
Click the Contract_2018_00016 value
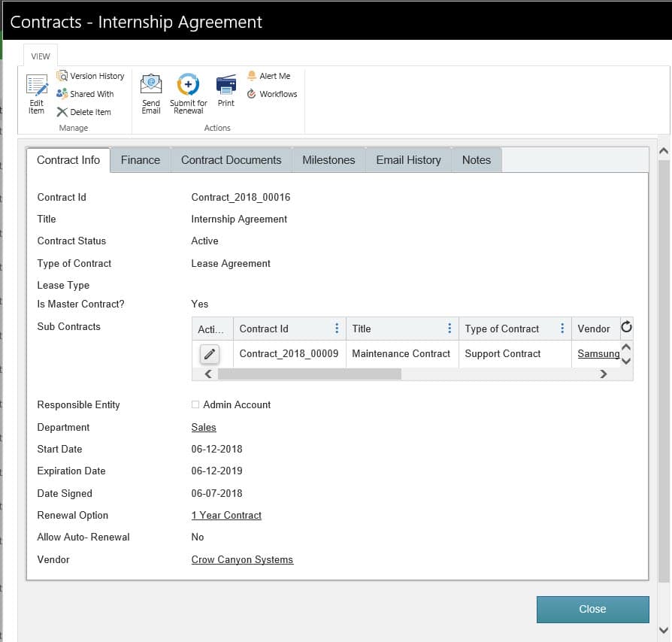pyautogui.click(x=241, y=197)
